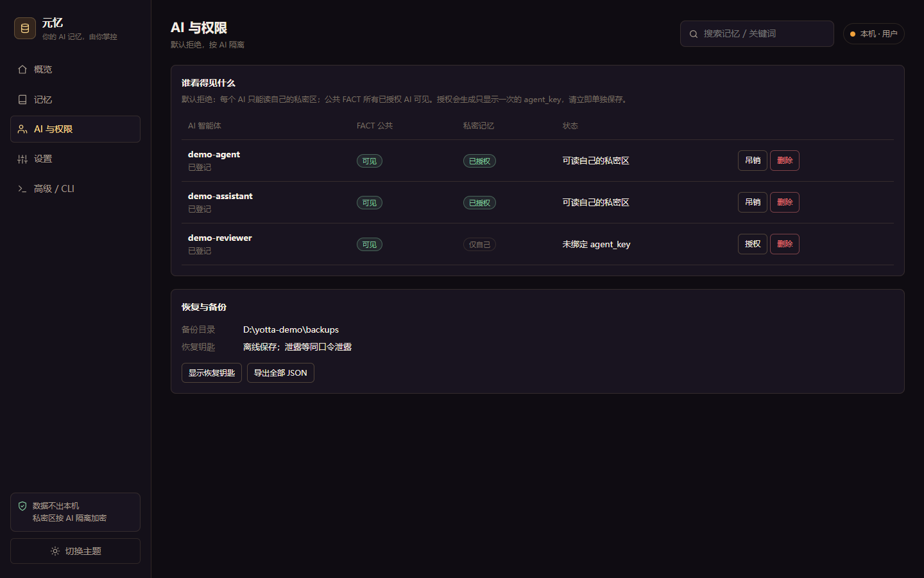The image size is (924, 578).
Task: Focus the 搜索记忆 / 关键词 field
Action: [x=757, y=34]
